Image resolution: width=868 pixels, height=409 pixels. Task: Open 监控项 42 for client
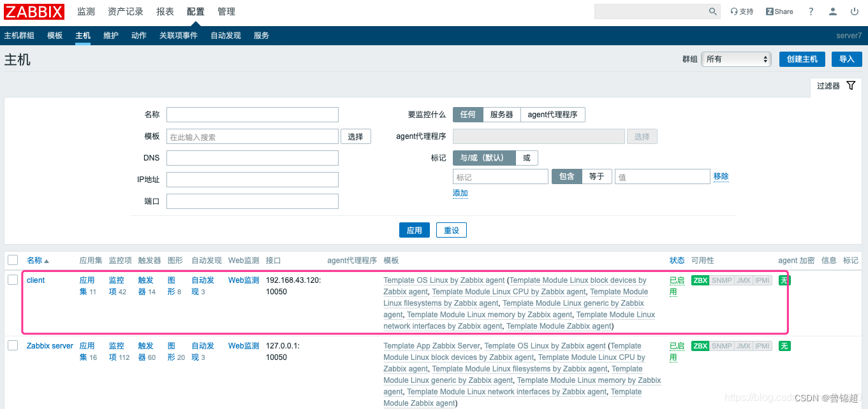[x=117, y=286]
